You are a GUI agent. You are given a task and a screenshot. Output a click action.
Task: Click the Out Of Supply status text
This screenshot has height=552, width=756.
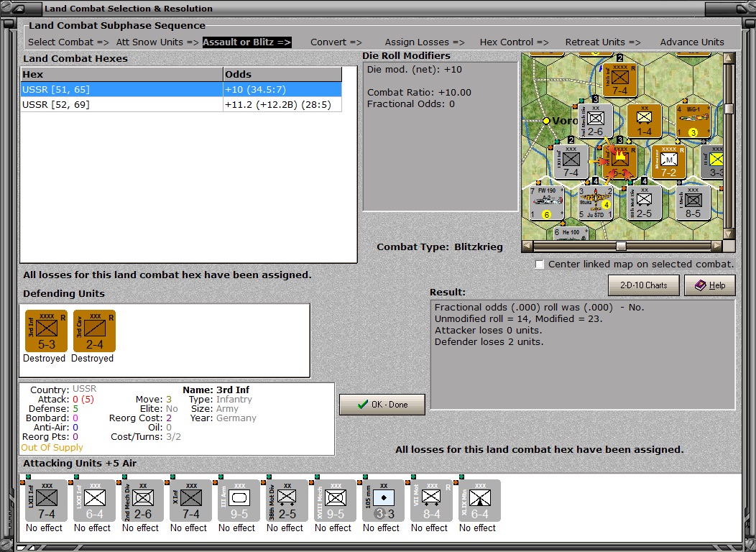pyautogui.click(x=52, y=447)
